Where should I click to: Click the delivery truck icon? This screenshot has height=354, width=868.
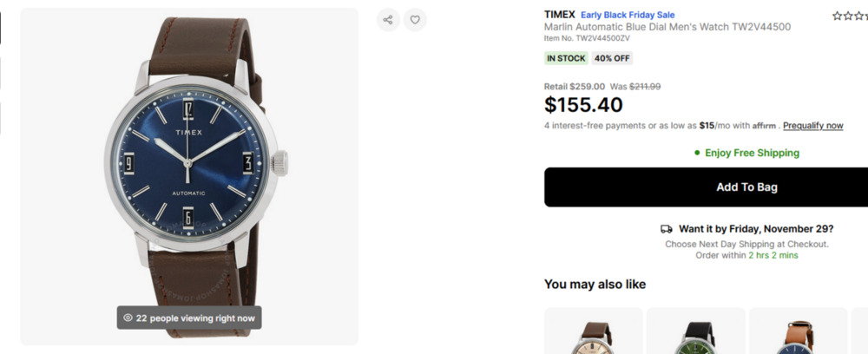(x=667, y=229)
